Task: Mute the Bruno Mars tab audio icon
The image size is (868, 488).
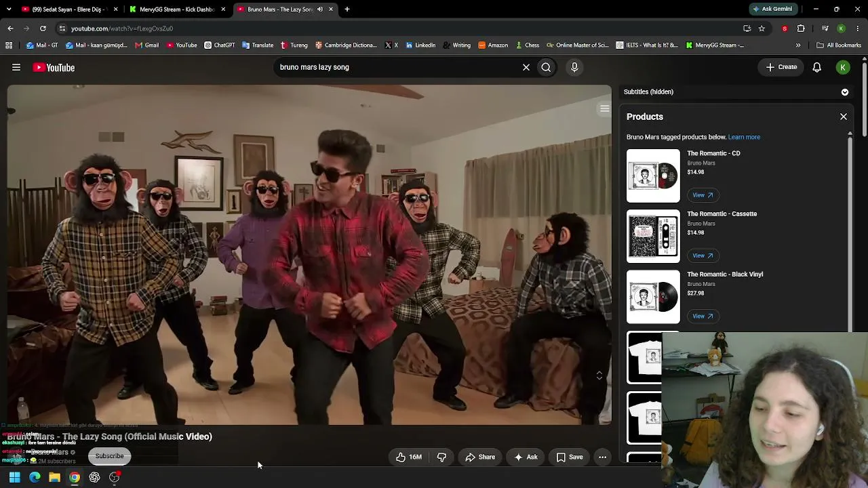Action: point(320,9)
